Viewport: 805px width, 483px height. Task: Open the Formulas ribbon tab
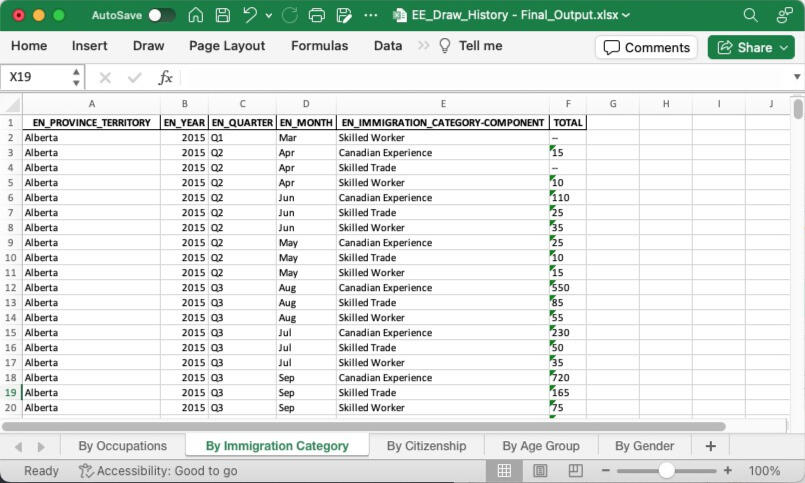tap(319, 46)
